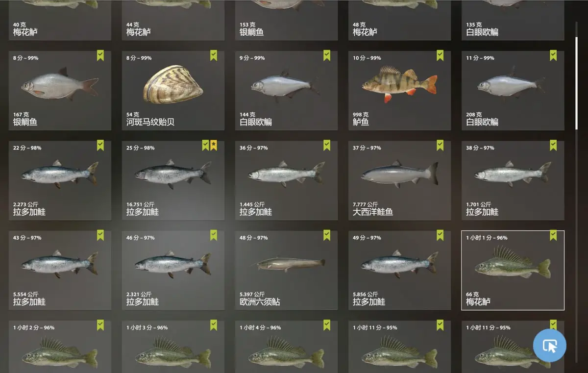The image size is (588, 373).
Task: Open the 144 克 白眼欧鳊 card
Action: [287, 90]
